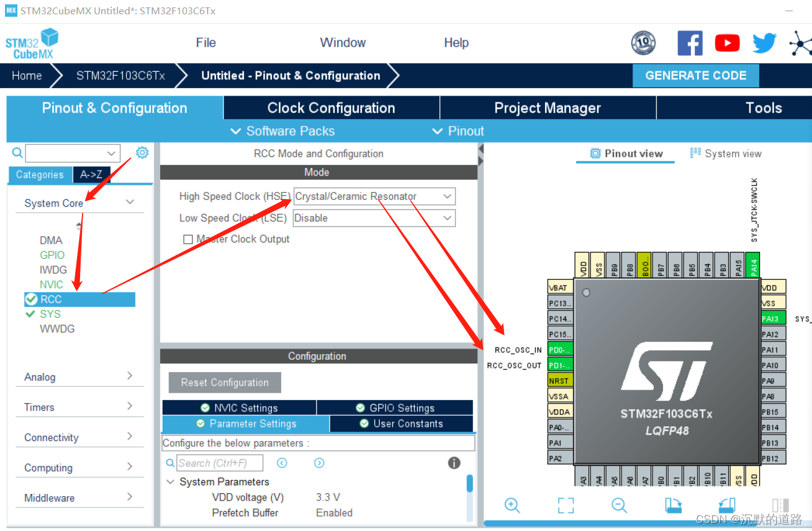This screenshot has height=531, width=812.
Task: Open the File menu
Action: (205, 43)
